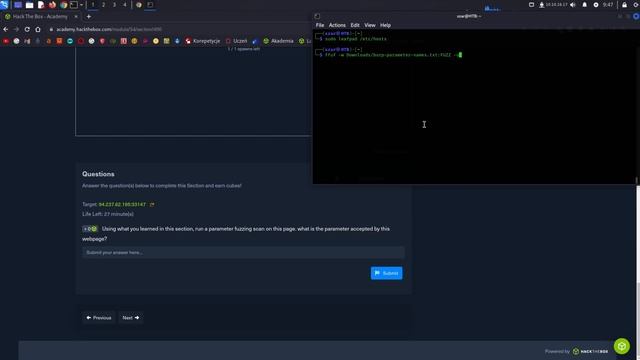Viewport: 640px width, 360px height.
Task: Lock the screen with the padlock icon
Action: tap(624, 5)
